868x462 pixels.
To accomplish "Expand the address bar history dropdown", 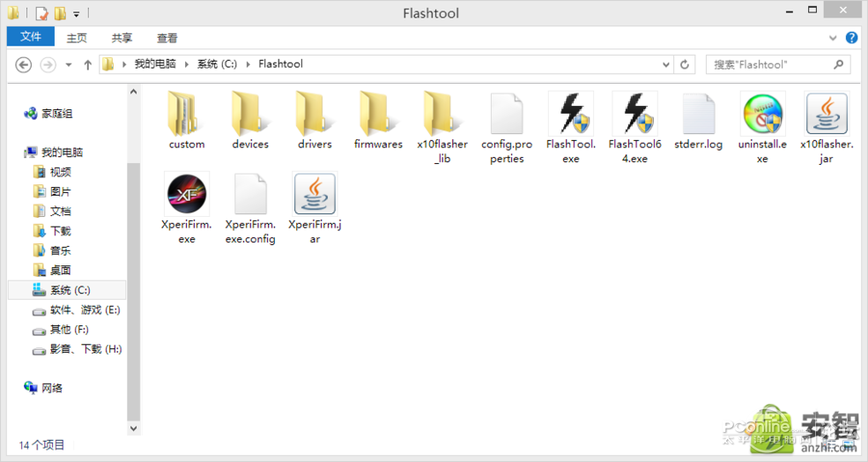I will click(x=666, y=65).
